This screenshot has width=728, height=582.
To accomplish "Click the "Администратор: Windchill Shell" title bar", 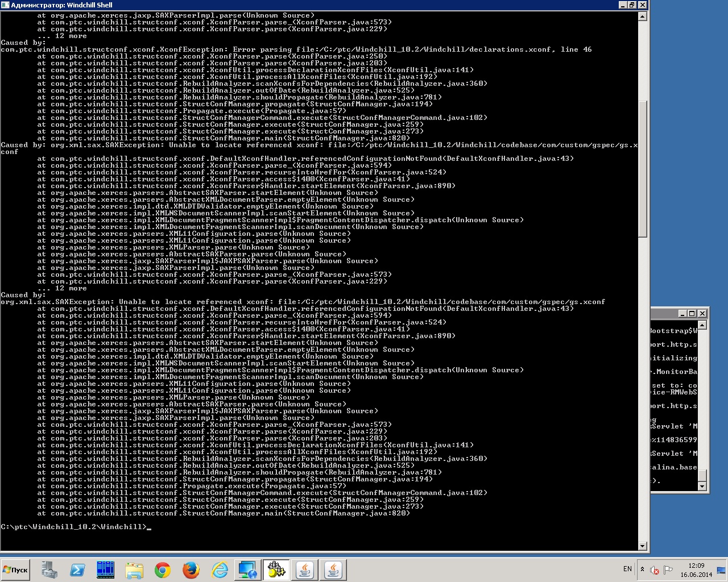I will 324,5.
